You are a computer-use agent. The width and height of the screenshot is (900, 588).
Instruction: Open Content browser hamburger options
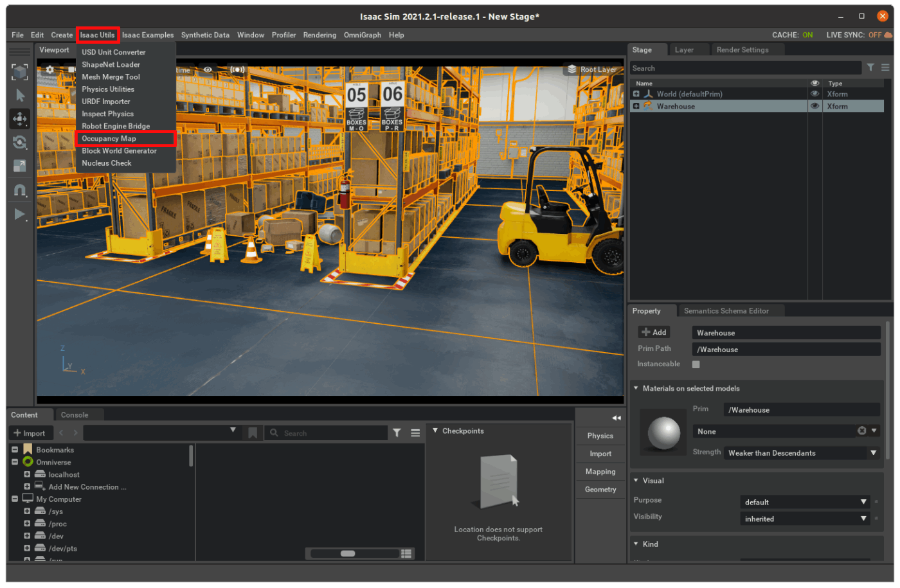click(x=415, y=433)
